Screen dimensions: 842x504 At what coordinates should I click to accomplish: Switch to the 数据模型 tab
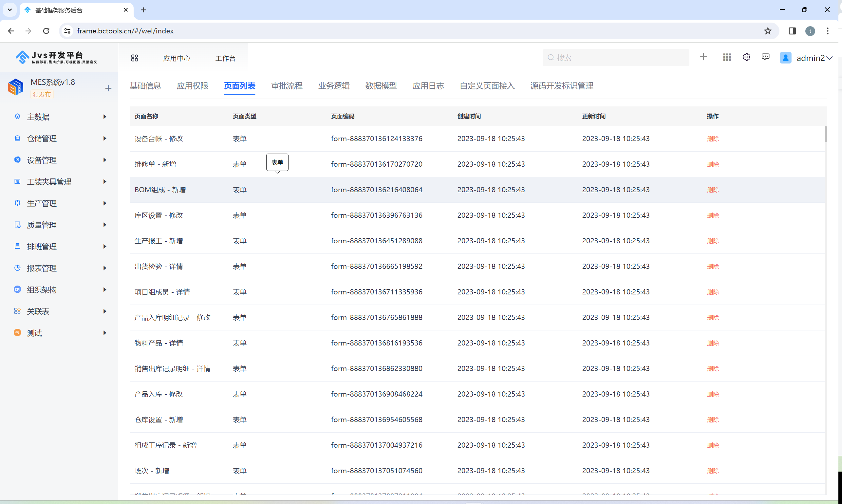(x=381, y=86)
